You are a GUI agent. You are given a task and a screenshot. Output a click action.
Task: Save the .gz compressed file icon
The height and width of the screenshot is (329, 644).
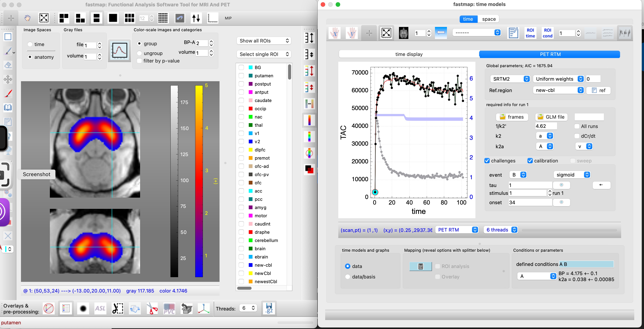tap(269, 309)
